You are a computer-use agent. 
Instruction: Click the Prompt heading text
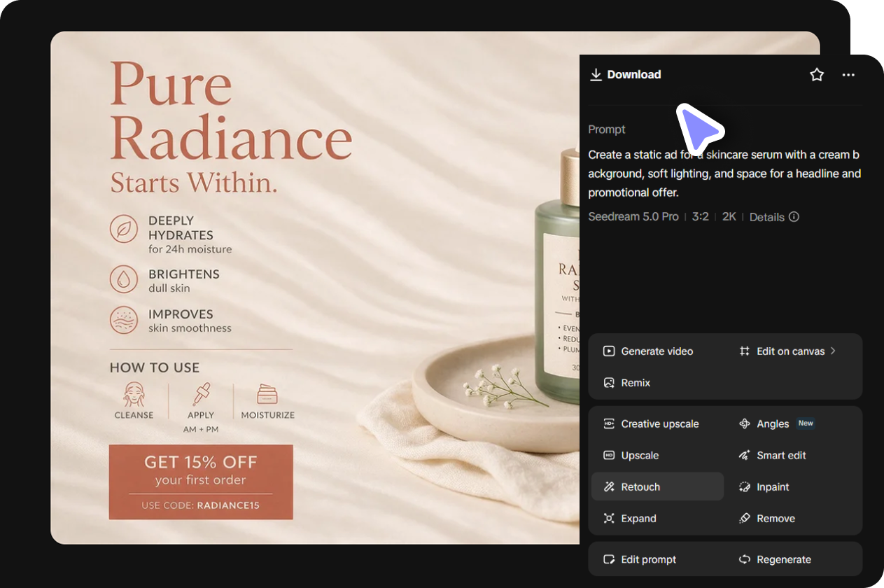click(607, 129)
